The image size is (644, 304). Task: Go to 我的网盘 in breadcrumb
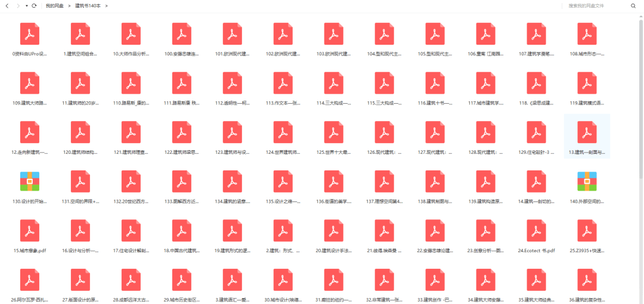click(x=54, y=5)
